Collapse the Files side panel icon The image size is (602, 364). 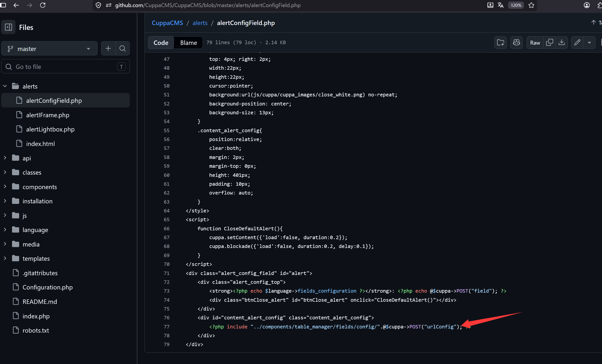(x=8, y=27)
